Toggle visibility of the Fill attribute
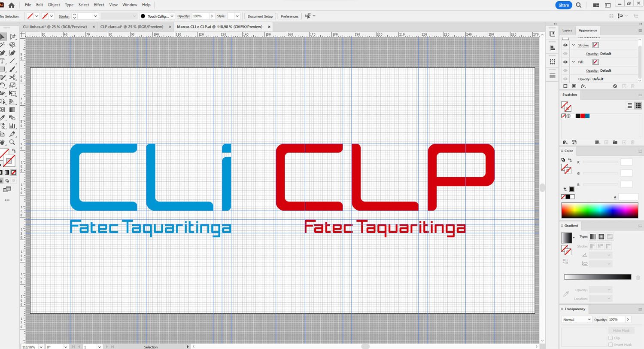The image size is (644, 349). coord(565,62)
